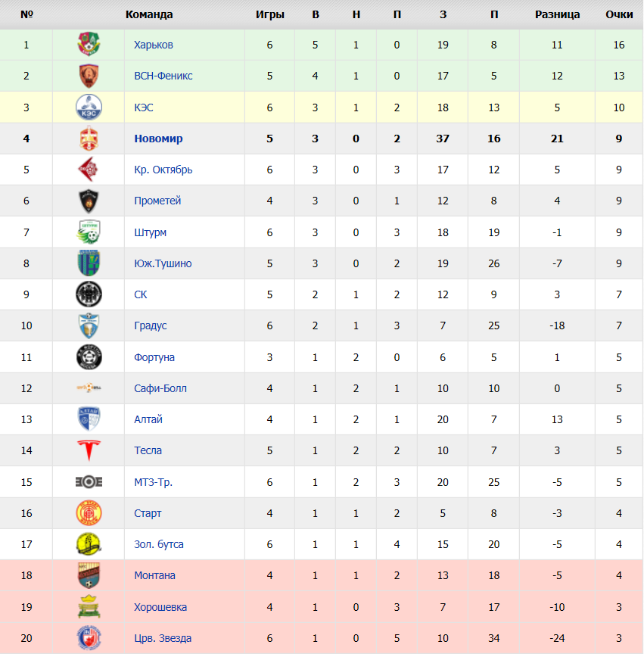The width and height of the screenshot is (644, 654).
Task: Click the КЭС round blue logo
Action: pos(89,107)
